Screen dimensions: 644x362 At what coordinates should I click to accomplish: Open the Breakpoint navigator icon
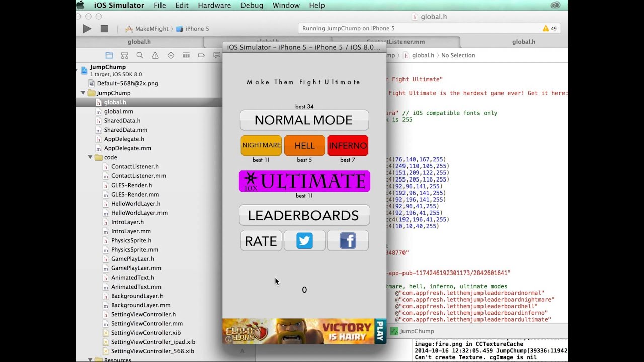(x=201, y=55)
